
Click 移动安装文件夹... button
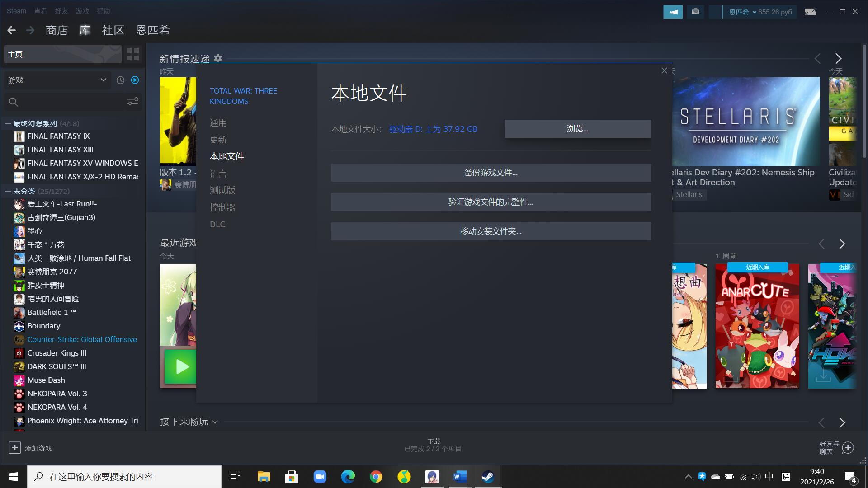[491, 231]
